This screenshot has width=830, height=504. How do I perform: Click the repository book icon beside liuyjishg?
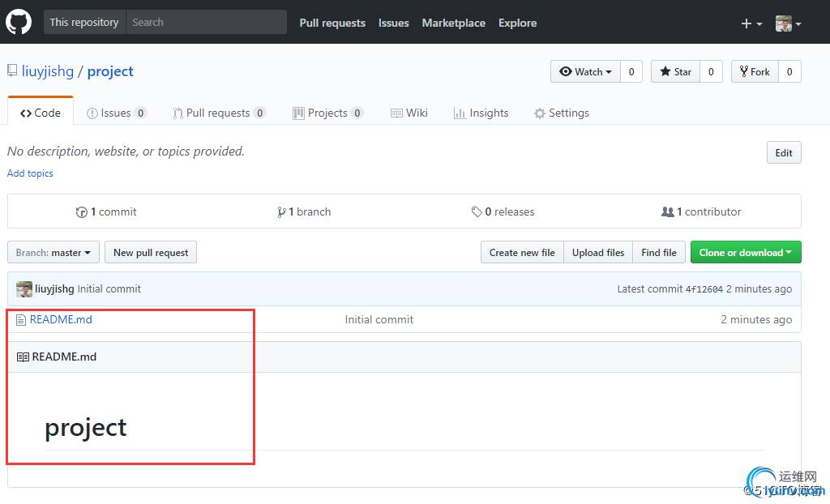point(12,71)
